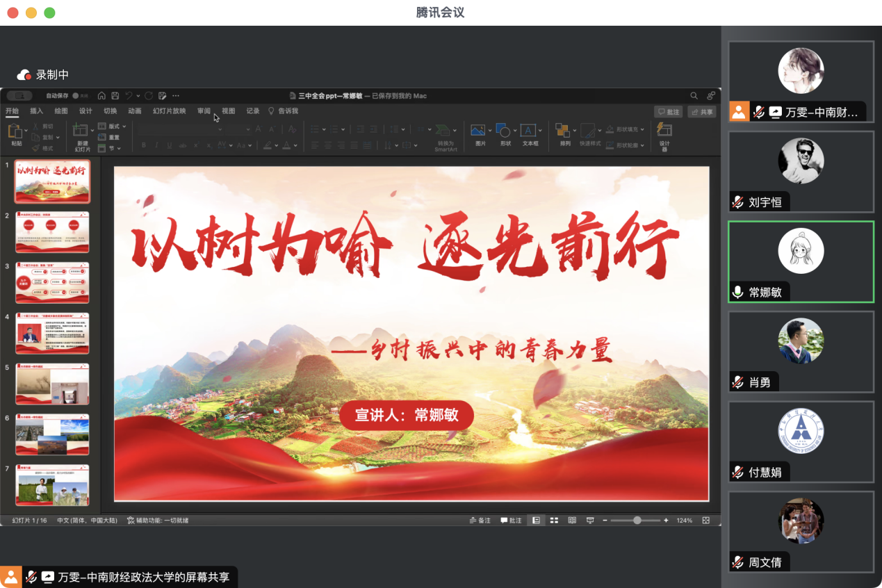Click the zoom slider handle in status bar
The height and width of the screenshot is (588, 882).
[637, 520]
